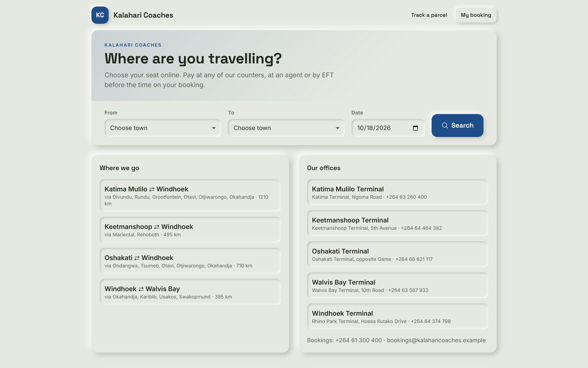Click the Keetmanshoop Terminal office card
This screenshot has width=588, height=368.
[x=398, y=224]
